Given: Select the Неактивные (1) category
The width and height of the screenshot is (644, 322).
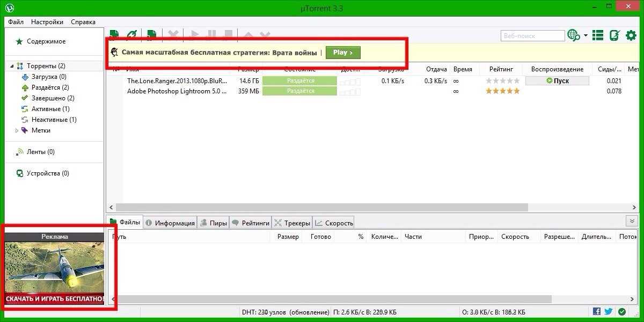Looking at the screenshot, I should [x=54, y=120].
